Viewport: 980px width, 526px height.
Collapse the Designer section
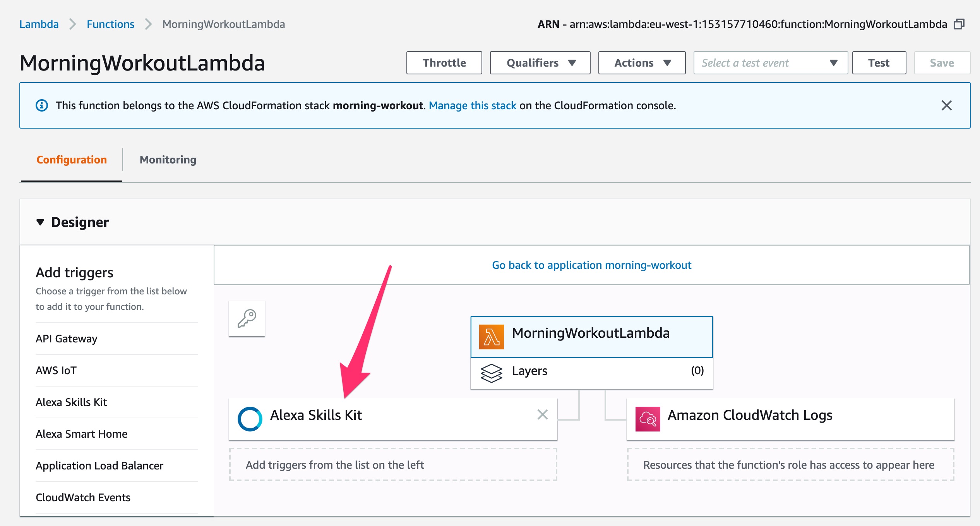click(40, 222)
